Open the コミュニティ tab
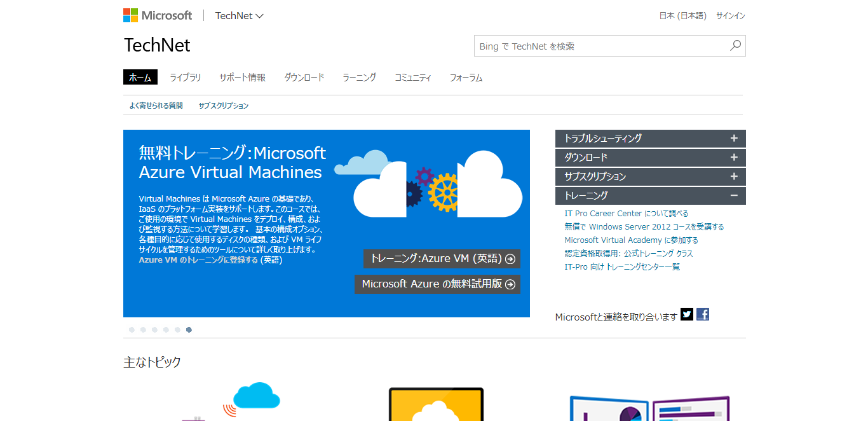Viewport: 868px width, 421px height. 413,78
